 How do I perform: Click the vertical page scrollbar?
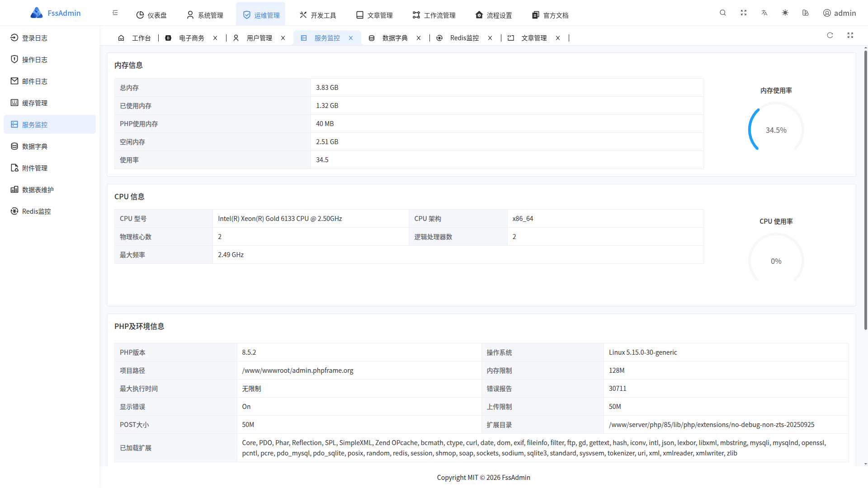865,190
